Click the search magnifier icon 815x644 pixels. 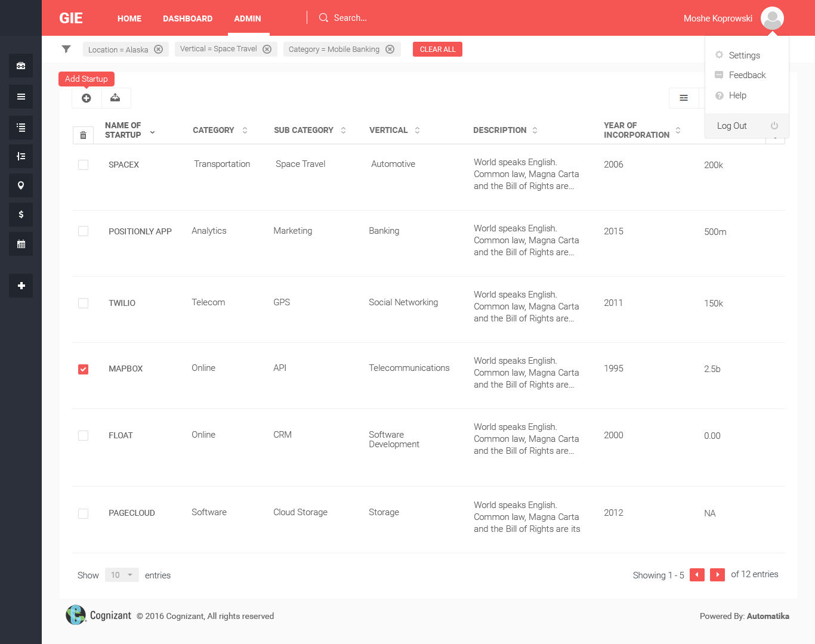coord(323,18)
